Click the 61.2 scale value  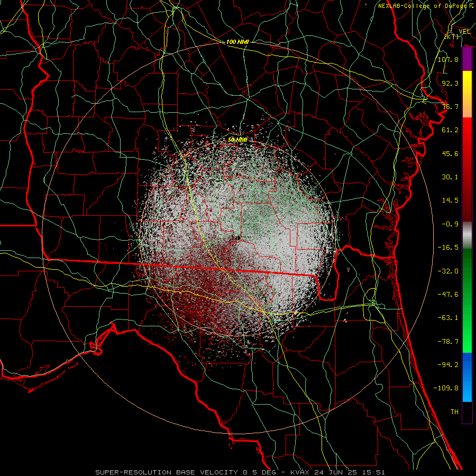(x=450, y=130)
